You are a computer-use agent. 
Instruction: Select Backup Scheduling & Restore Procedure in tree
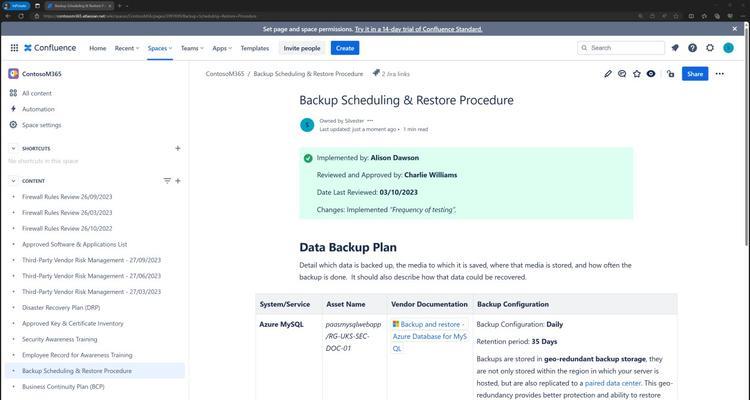point(95,371)
